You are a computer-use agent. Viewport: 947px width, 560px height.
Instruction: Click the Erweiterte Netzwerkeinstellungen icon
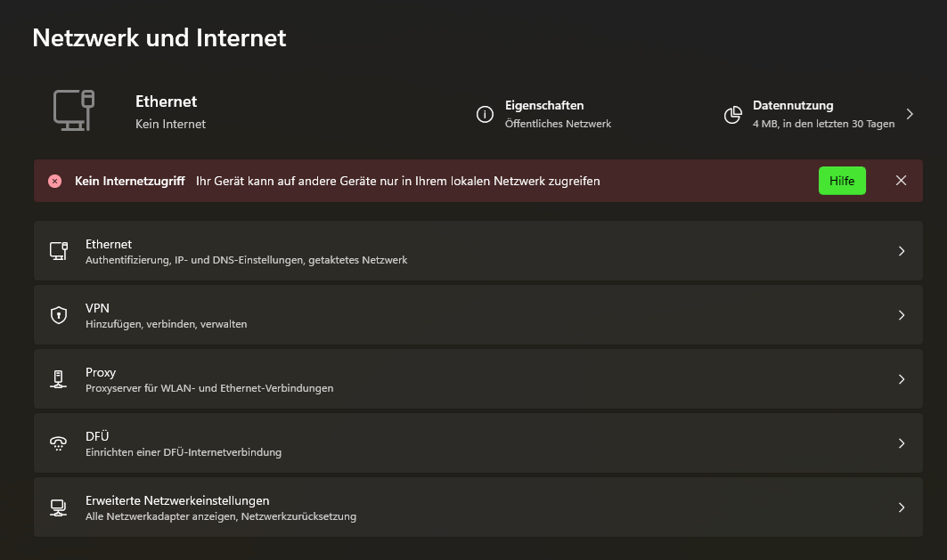(59, 507)
